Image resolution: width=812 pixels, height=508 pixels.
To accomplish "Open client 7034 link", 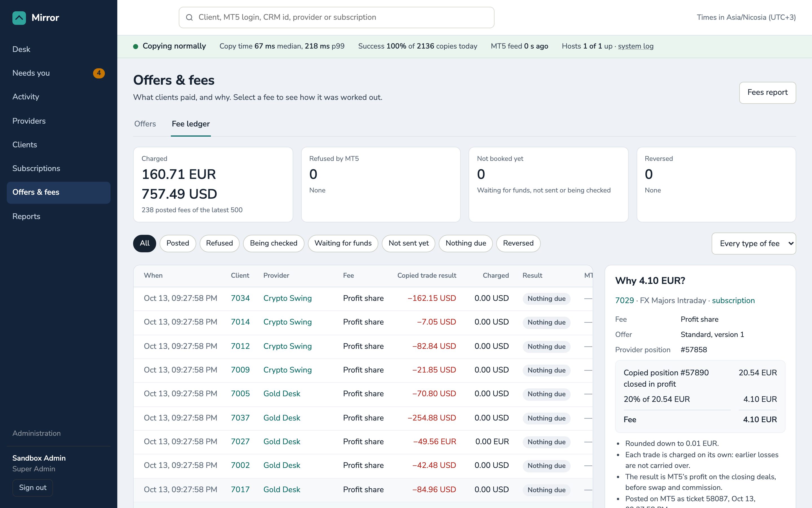I will tap(240, 298).
